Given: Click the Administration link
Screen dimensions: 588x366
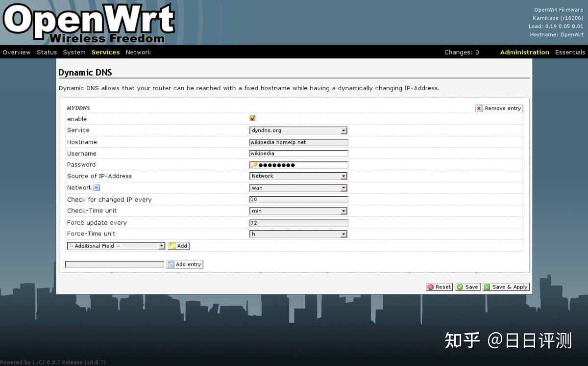Looking at the screenshot, I should click(x=524, y=52).
